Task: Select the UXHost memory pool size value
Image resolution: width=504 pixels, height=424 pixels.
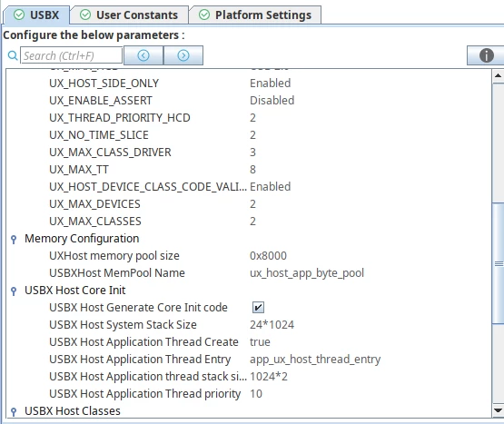Action: [x=268, y=256]
